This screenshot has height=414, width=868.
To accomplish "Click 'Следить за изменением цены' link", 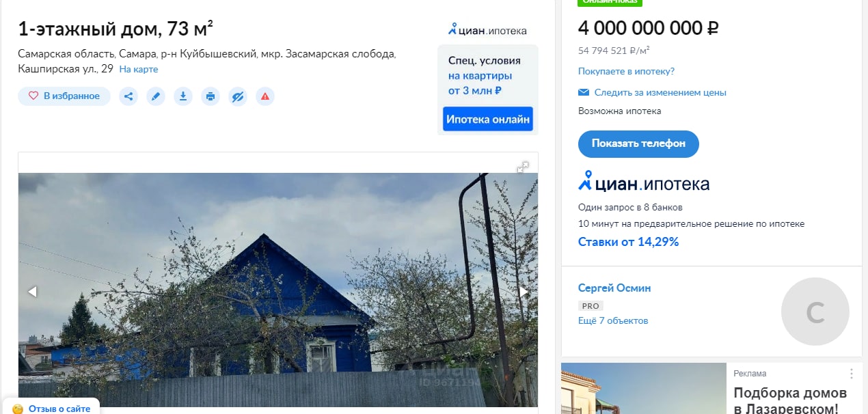I will (660, 92).
